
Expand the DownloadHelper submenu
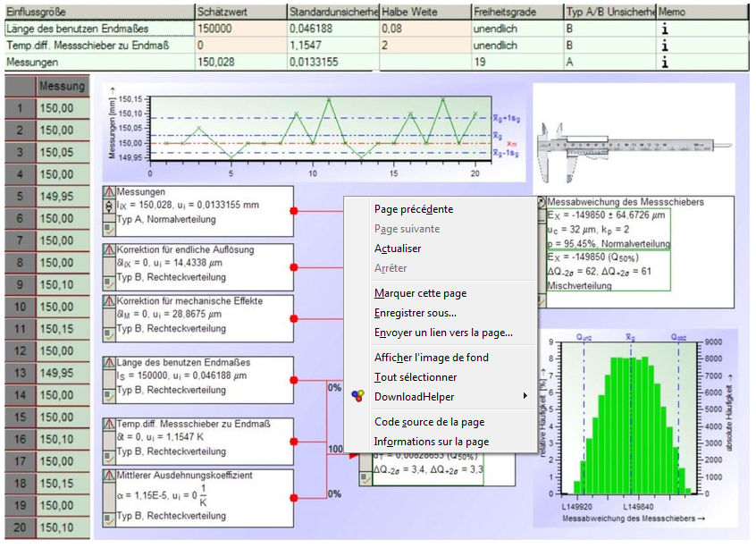click(x=526, y=395)
